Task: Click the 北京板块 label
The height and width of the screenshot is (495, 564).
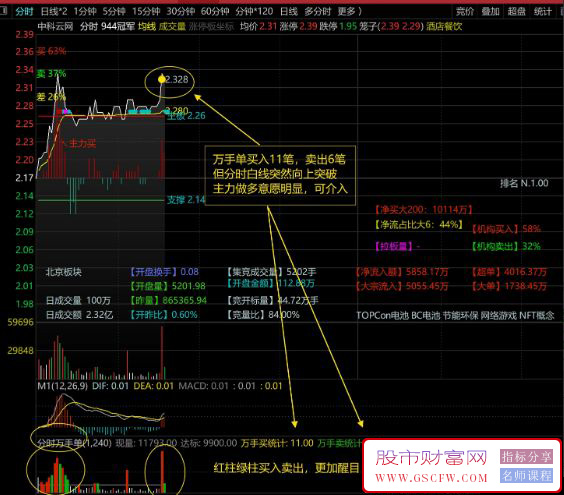Action: pos(64,272)
